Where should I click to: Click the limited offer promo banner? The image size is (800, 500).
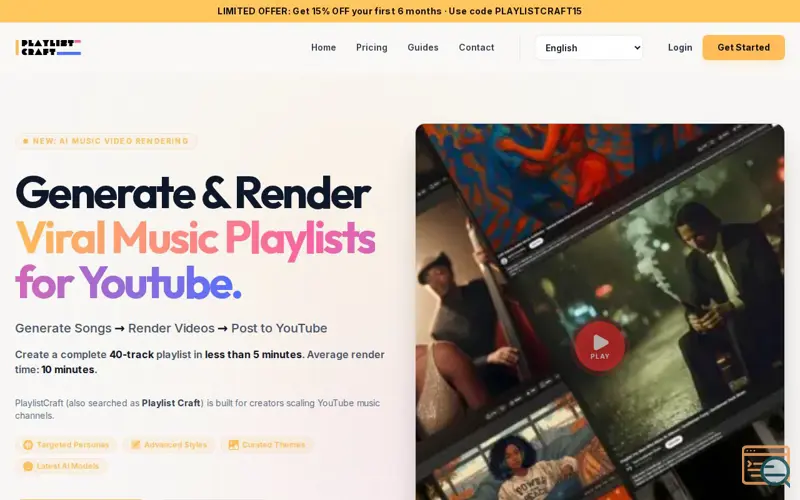400,11
